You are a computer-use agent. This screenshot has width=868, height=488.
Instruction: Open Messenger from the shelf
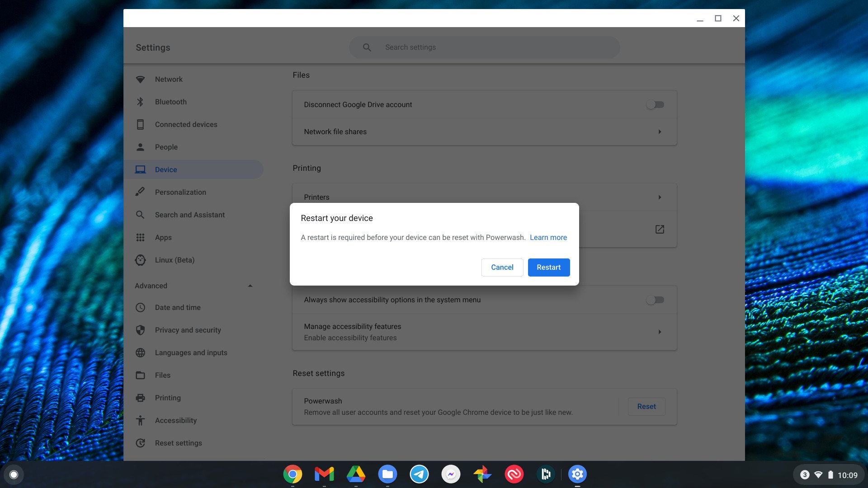[x=451, y=474]
